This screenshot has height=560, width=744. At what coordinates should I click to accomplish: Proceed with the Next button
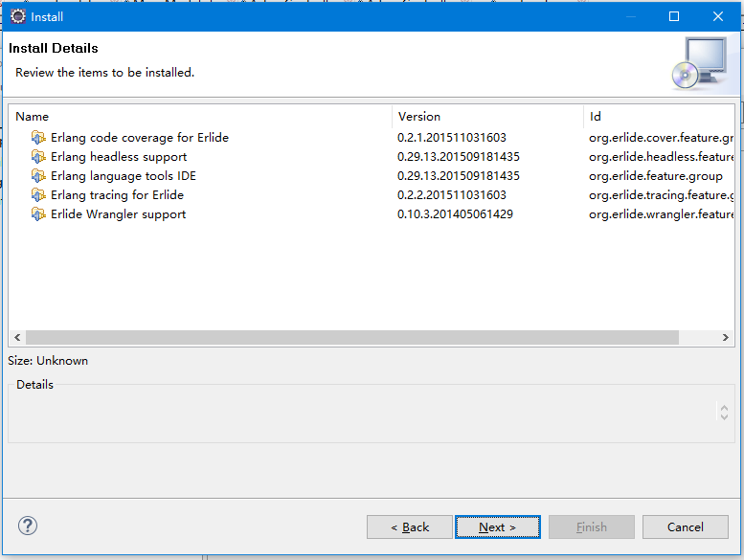point(498,526)
